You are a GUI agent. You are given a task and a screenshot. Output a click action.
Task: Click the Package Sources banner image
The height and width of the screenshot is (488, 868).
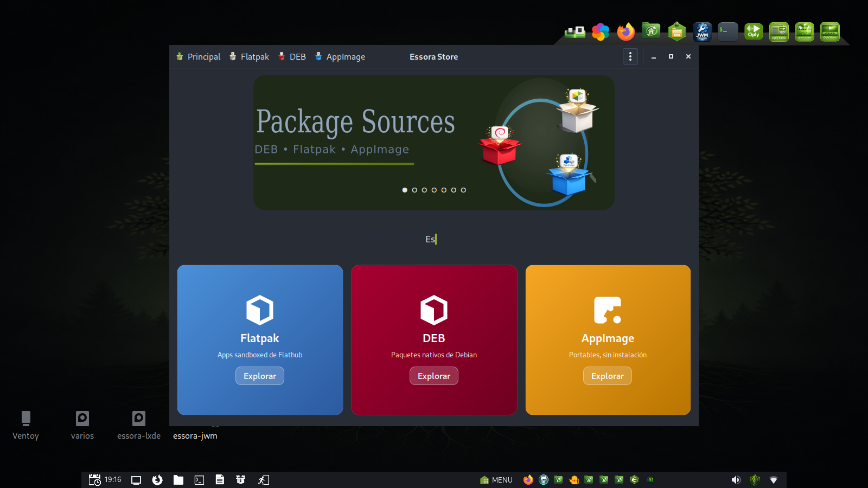coord(434,143)
